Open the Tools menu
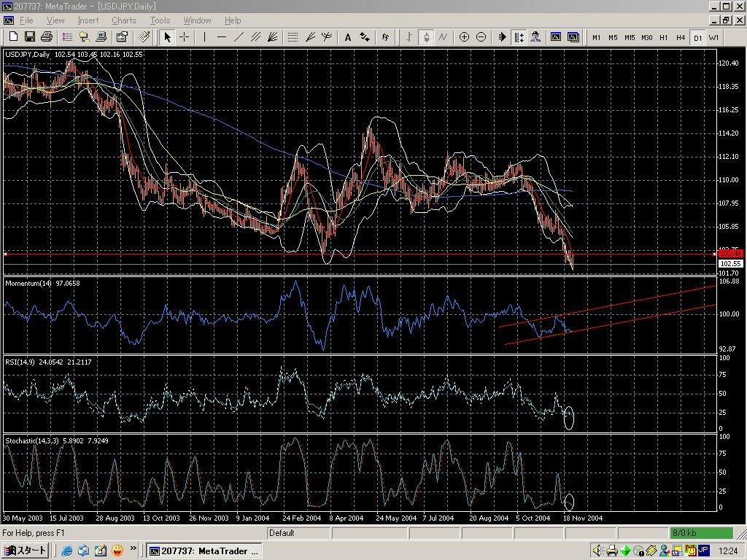The width and height of the screenshot is (747, 560). pyautogui.click(x=160, y=20)
